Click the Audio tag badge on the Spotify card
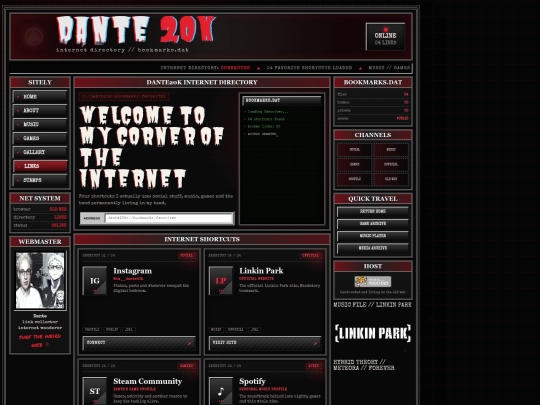The image size is (540, 405). tap(314, 366)
